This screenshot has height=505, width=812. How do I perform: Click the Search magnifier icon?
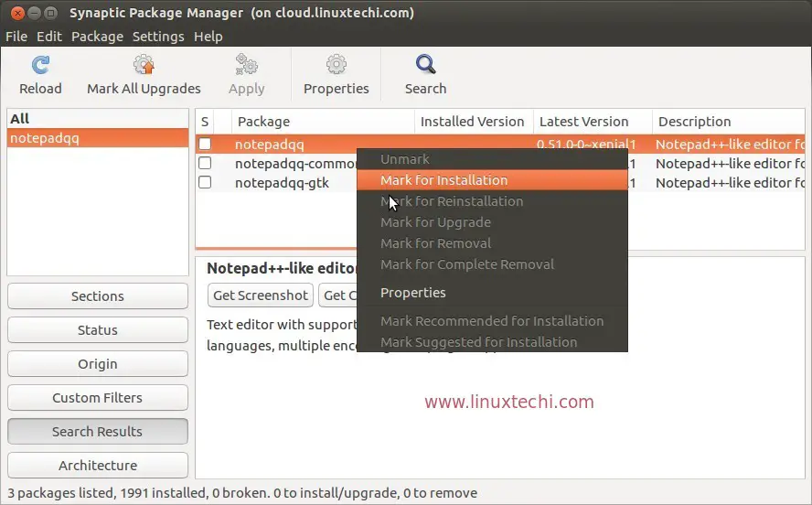(x=426, y=65)
